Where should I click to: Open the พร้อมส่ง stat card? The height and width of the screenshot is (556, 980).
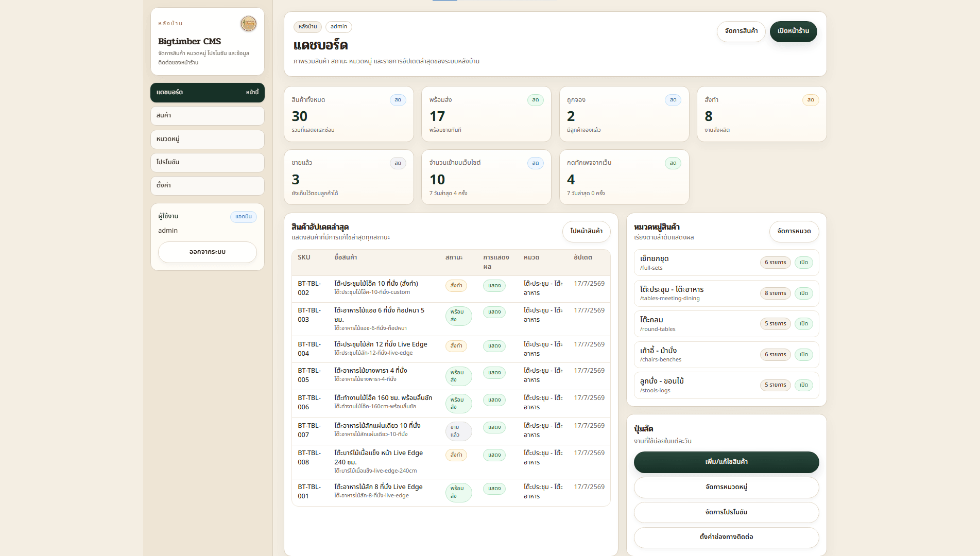[486, 114]
